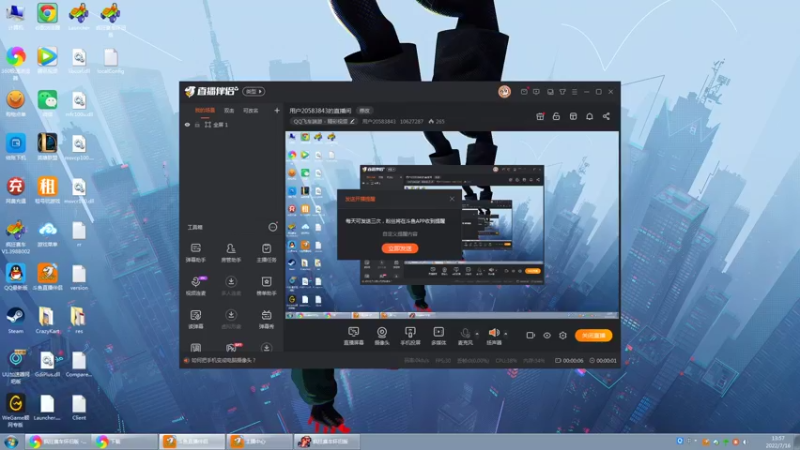
Task: Open the 弹幕助手 tool
Action: click(195, 253)
